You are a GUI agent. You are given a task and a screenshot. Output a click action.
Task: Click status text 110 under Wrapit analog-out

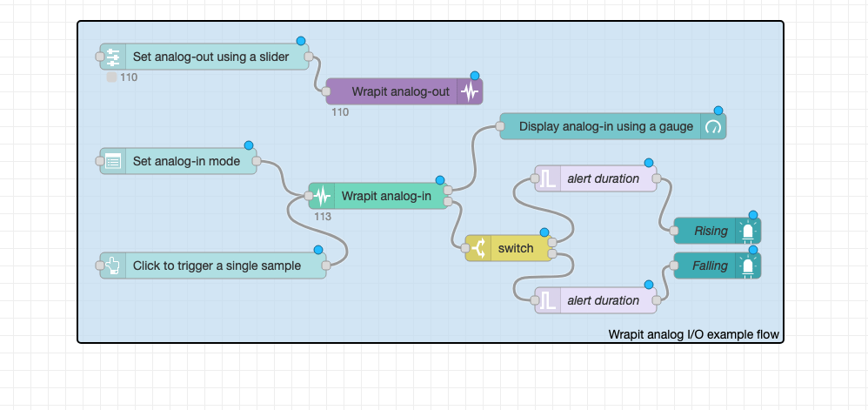340,112
